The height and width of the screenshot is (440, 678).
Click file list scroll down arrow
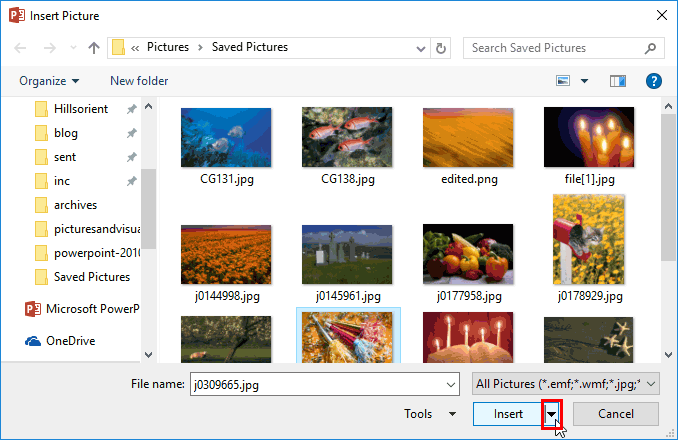(x=668, y=355)
